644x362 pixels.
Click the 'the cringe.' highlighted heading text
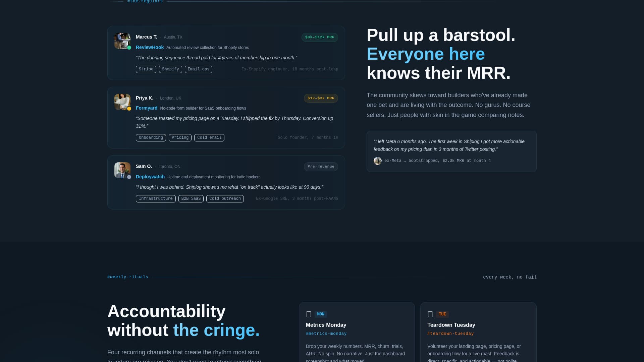216,330
